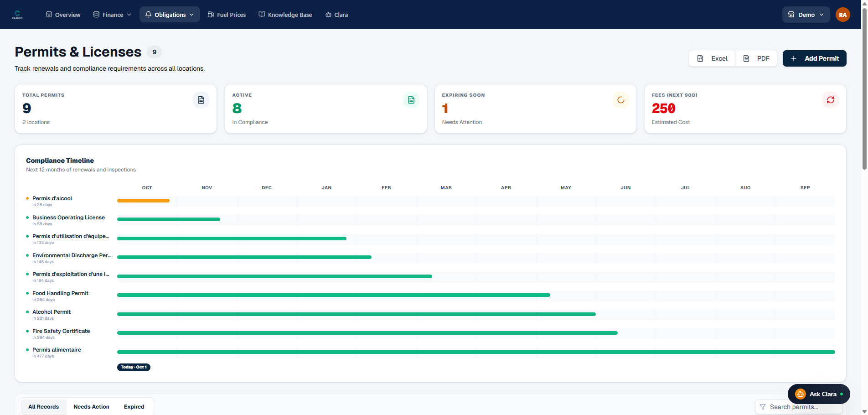Click the Total Permits document icon

(201, 100)
